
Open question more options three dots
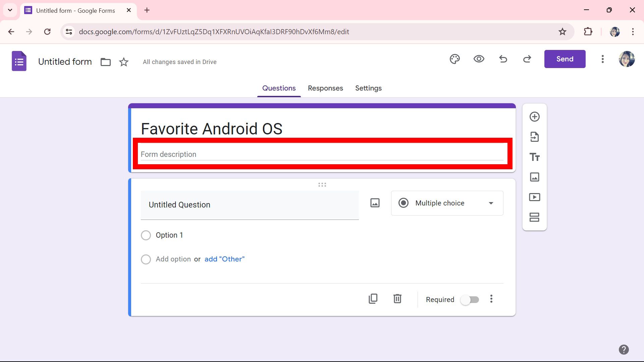(491, 299)
